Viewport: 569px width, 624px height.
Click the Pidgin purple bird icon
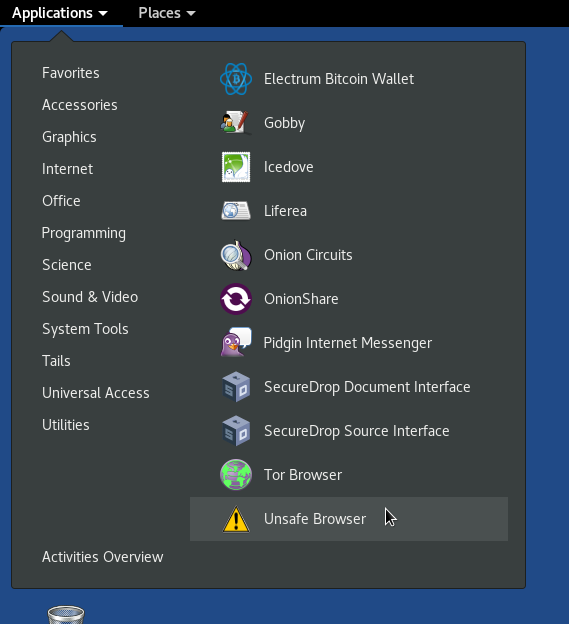(x=236, y=343)
